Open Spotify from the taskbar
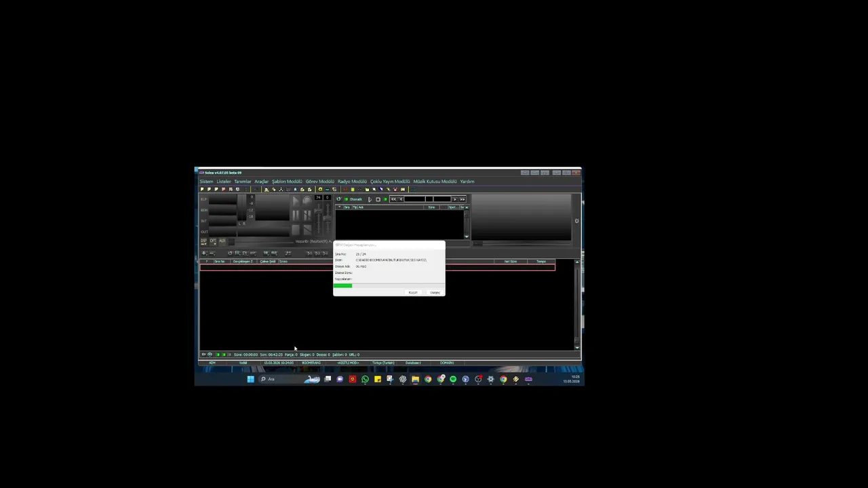Image resolution: width=868 pixels, height=488 pixels. coord(453,379)
